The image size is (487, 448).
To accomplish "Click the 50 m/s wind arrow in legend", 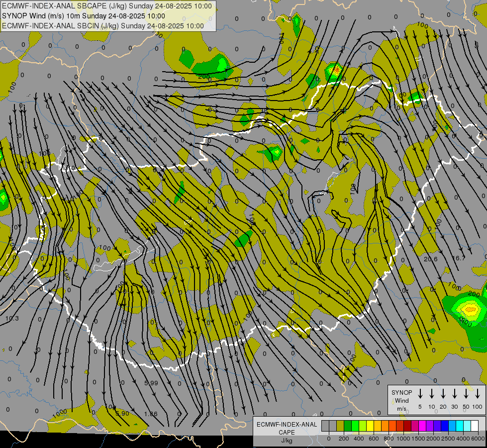I will [x=466, y=394].
